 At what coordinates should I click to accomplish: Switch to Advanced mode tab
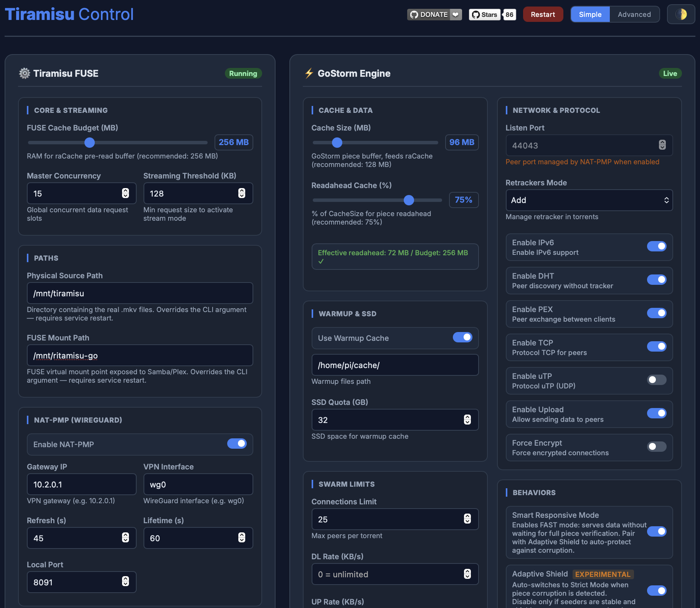point(634,15)
